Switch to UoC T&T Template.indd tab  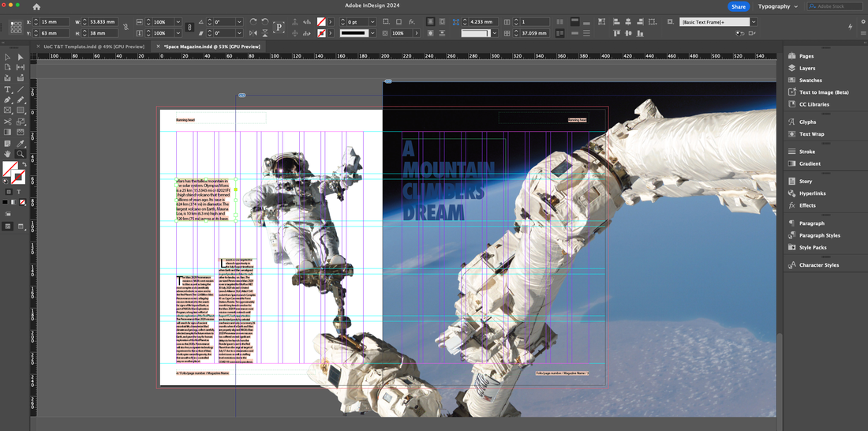(94, 47)
